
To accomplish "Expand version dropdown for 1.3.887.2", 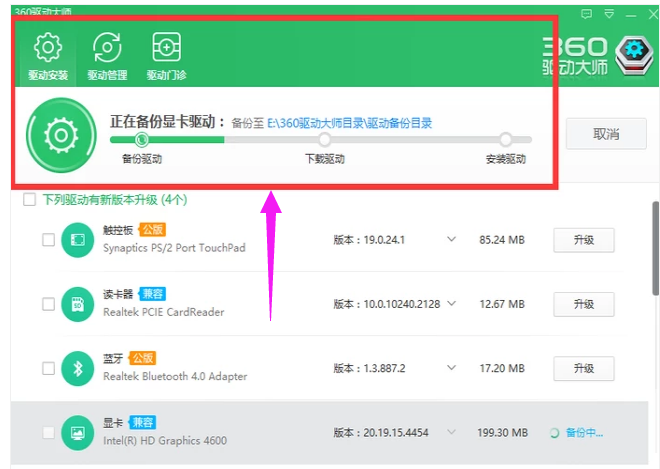I will [x=451, y=368].
